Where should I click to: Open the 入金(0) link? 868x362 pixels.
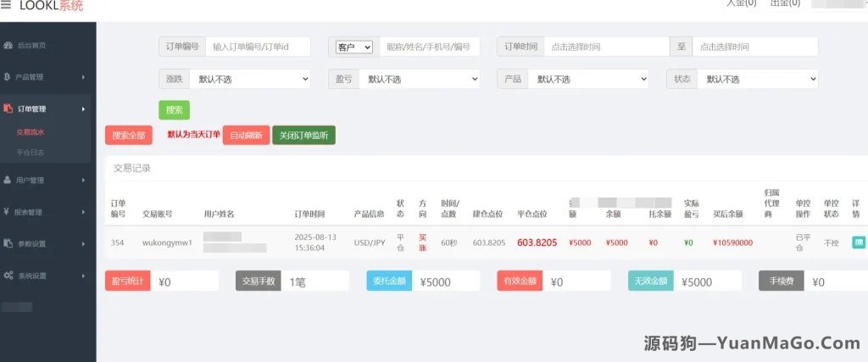tap(741, 3)
